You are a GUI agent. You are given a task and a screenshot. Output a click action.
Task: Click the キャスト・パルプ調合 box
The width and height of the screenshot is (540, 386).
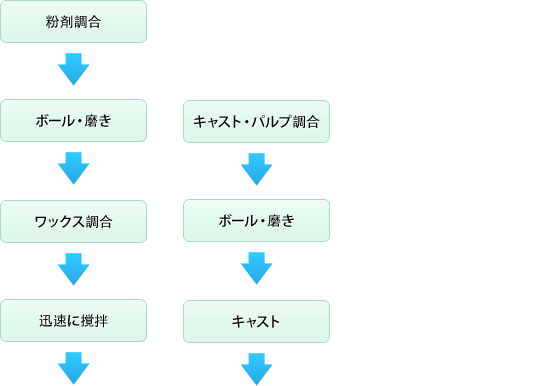coord(256,122)
